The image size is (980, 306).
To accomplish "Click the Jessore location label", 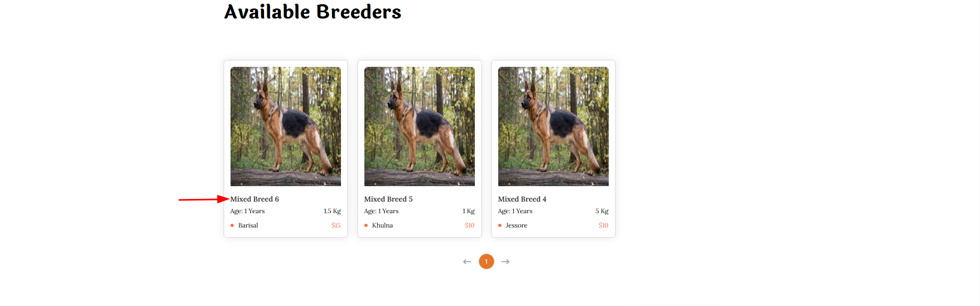I will coord(516,225).
